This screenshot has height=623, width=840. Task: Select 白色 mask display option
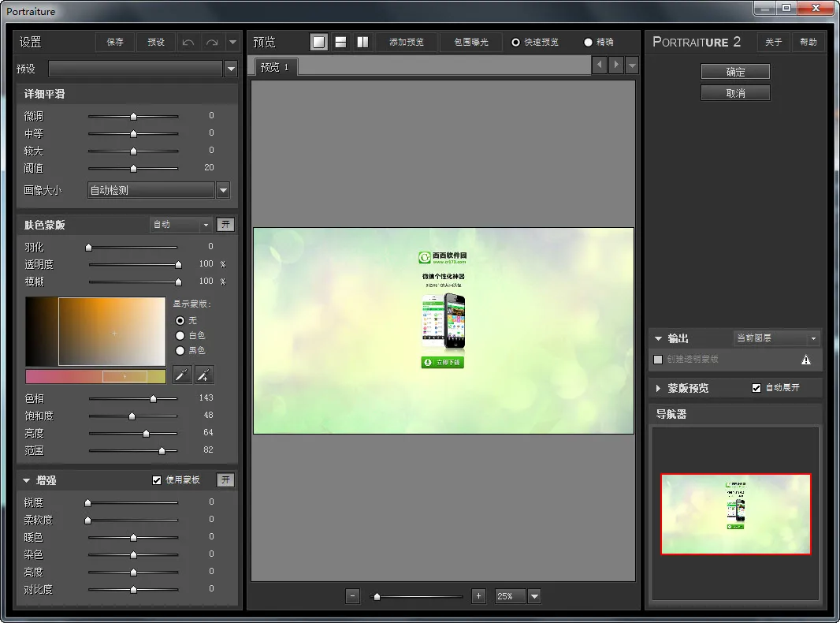coord(180,336)
